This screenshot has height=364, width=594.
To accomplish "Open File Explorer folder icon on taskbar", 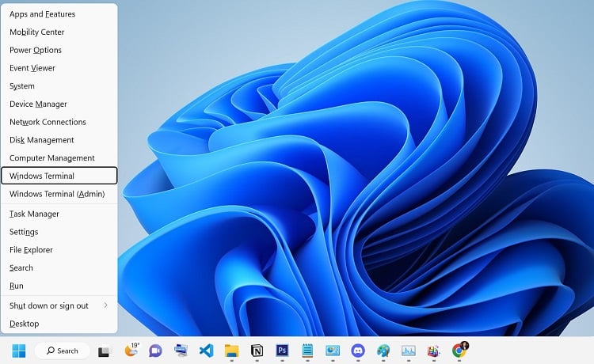I will pyautogui.click(x=232, y=351).
